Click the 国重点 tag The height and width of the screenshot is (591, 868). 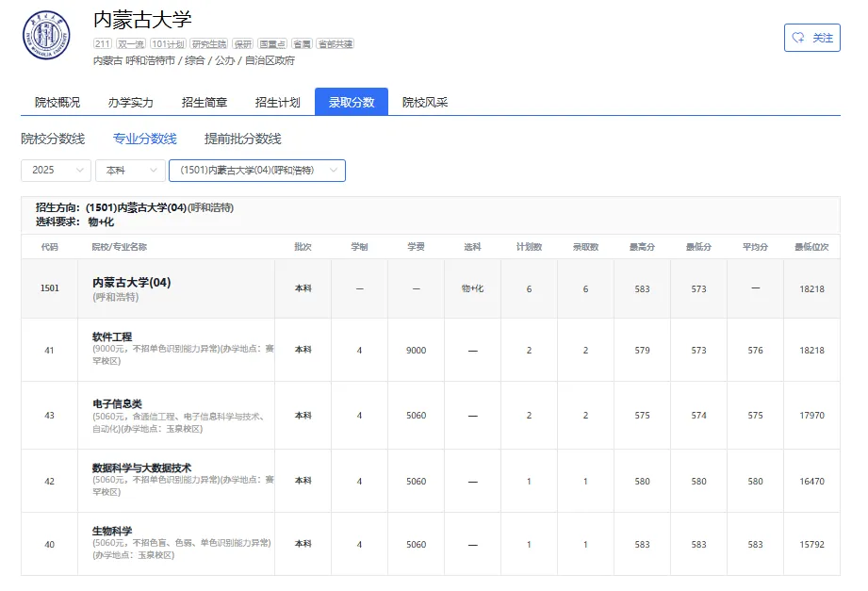[x=272, y=43]
